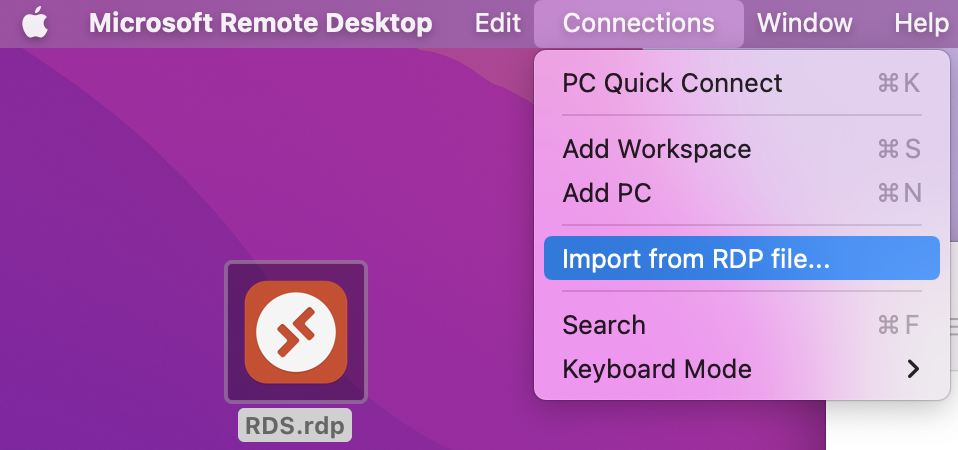The image size is (958, 450).
Task: Select the RDS.rdp file icon on desktop
Action: [296, 331]
